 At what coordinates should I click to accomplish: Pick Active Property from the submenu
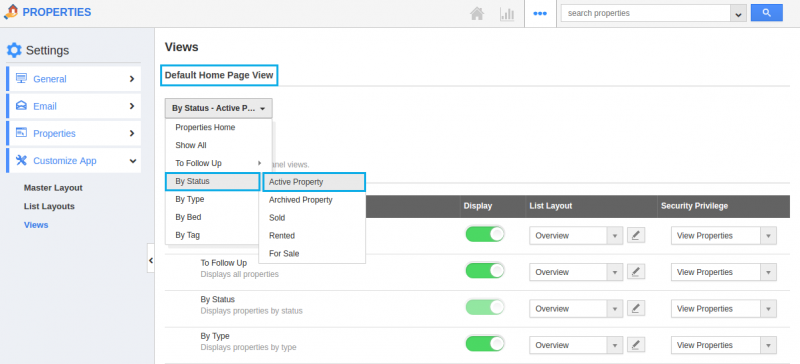314,182
